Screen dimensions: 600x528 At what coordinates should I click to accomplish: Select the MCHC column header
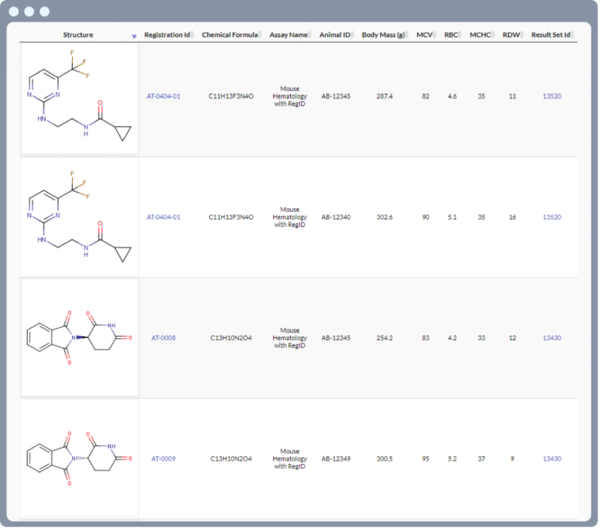481,35
